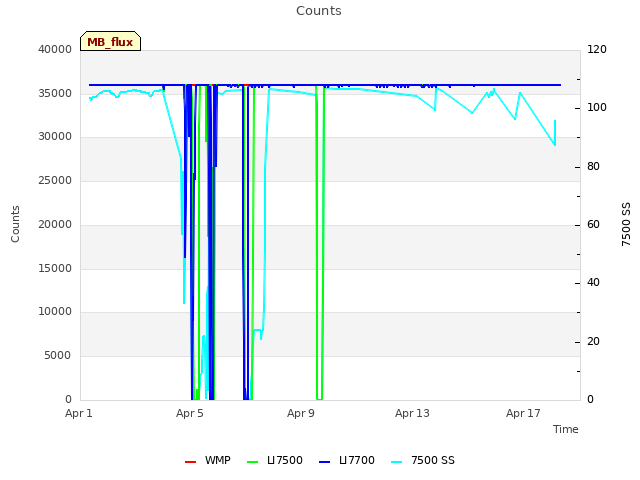640x480 pixels.
Task: Click the red WMP legend swatch
Action: pos(190,462)
